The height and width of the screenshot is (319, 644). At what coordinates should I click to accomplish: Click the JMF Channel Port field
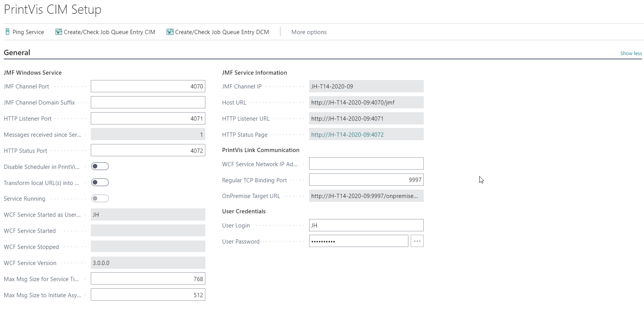[148, 86]
